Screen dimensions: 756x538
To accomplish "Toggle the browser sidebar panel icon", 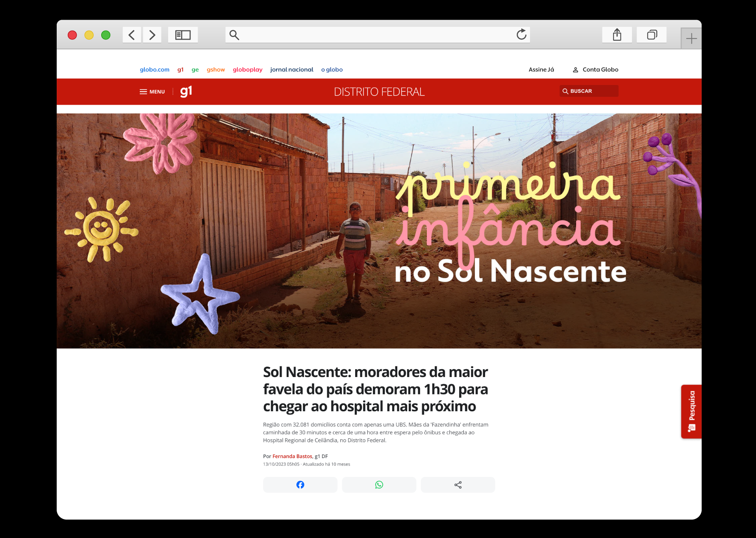I will coord(183,35).
